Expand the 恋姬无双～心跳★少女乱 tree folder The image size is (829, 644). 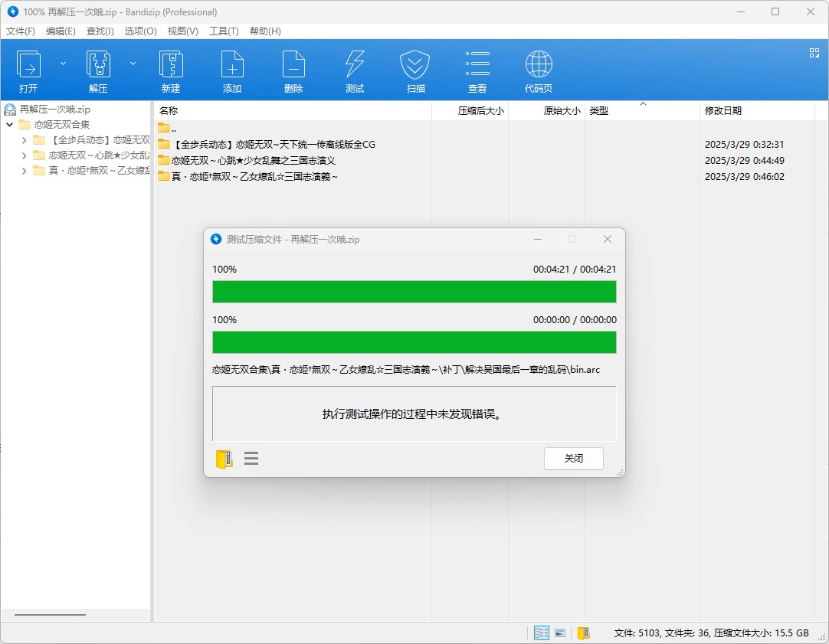[24, 155]
